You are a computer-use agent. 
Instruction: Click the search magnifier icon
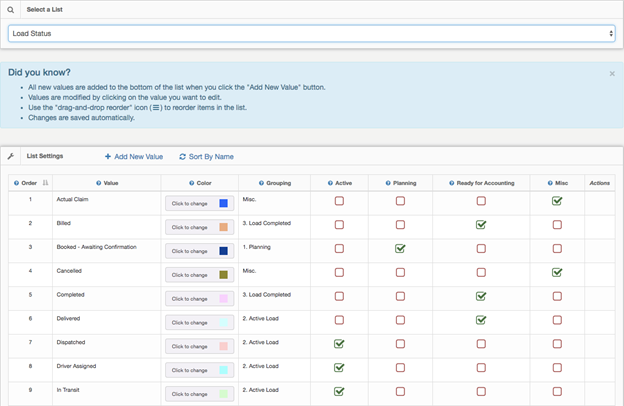(x=11, y=9)
